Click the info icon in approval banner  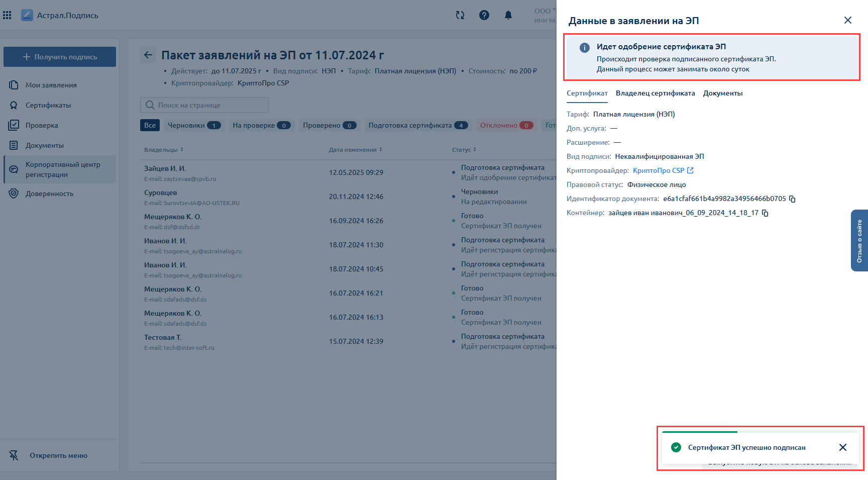tap(585, 48)
